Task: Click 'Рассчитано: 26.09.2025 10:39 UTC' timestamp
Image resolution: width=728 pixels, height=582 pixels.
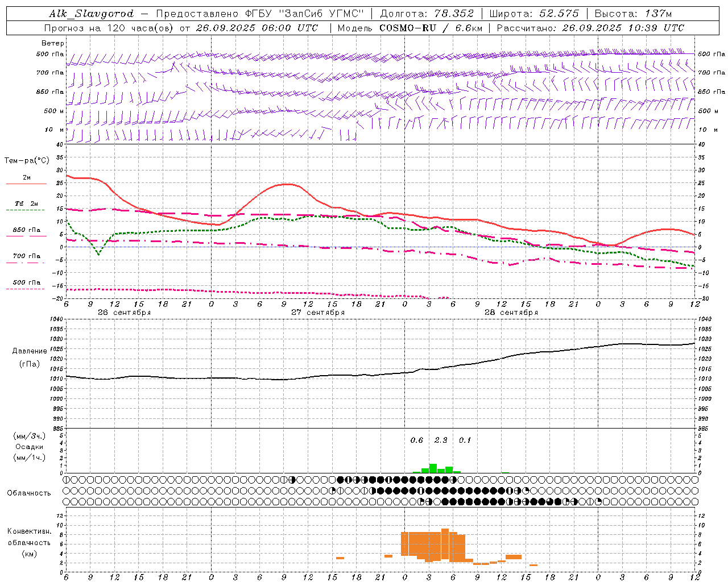Action: coord(590,28)
